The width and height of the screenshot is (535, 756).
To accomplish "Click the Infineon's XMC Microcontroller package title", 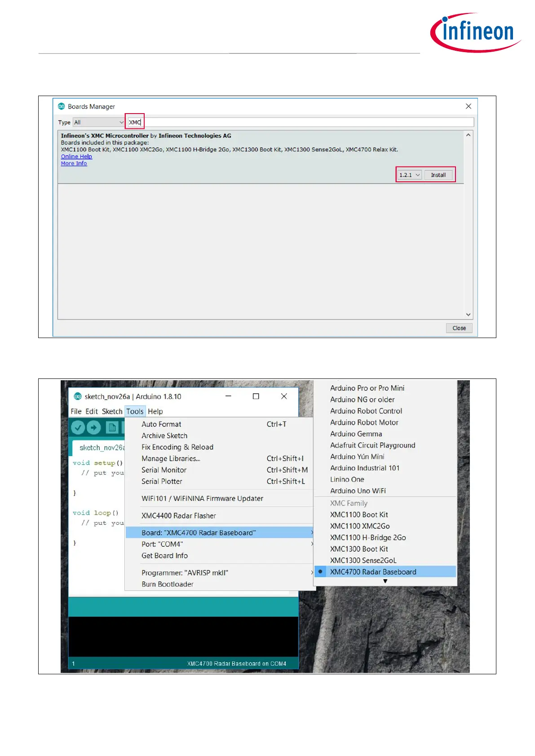I will [105, 136].
